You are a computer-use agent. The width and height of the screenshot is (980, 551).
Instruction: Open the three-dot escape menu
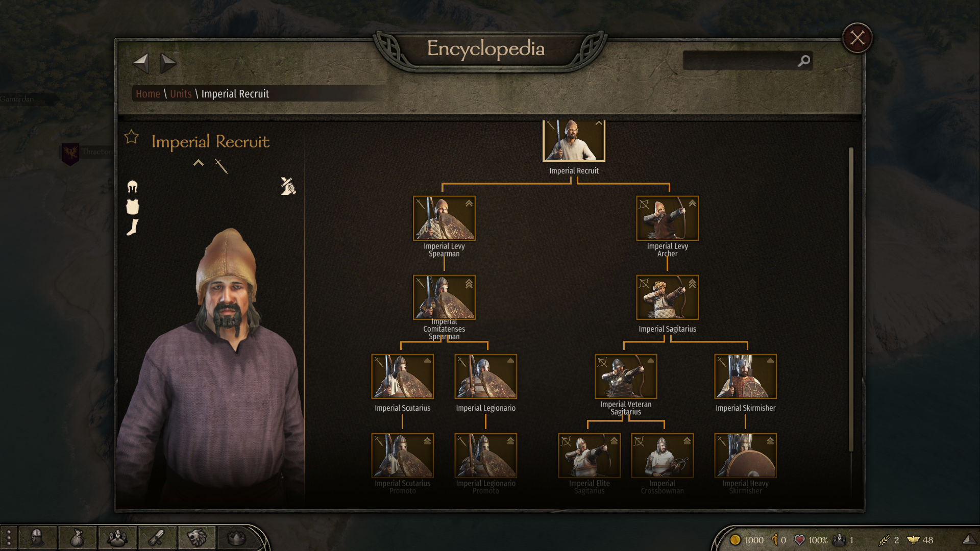[x=9, y=538]
